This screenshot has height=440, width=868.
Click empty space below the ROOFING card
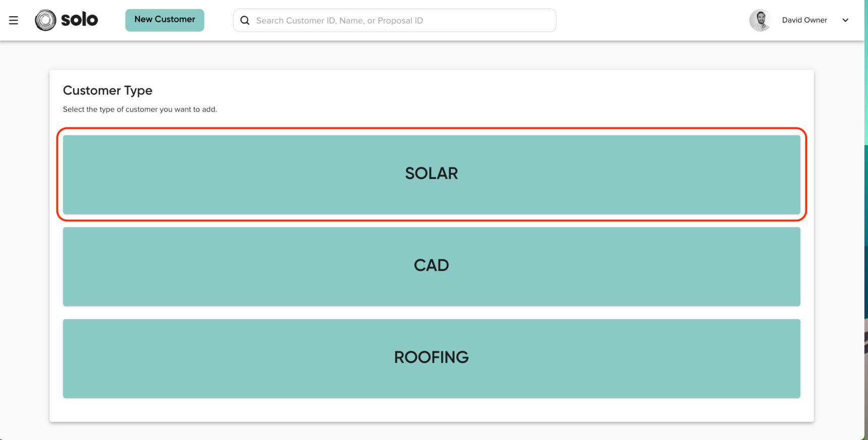tap(431, 410)
